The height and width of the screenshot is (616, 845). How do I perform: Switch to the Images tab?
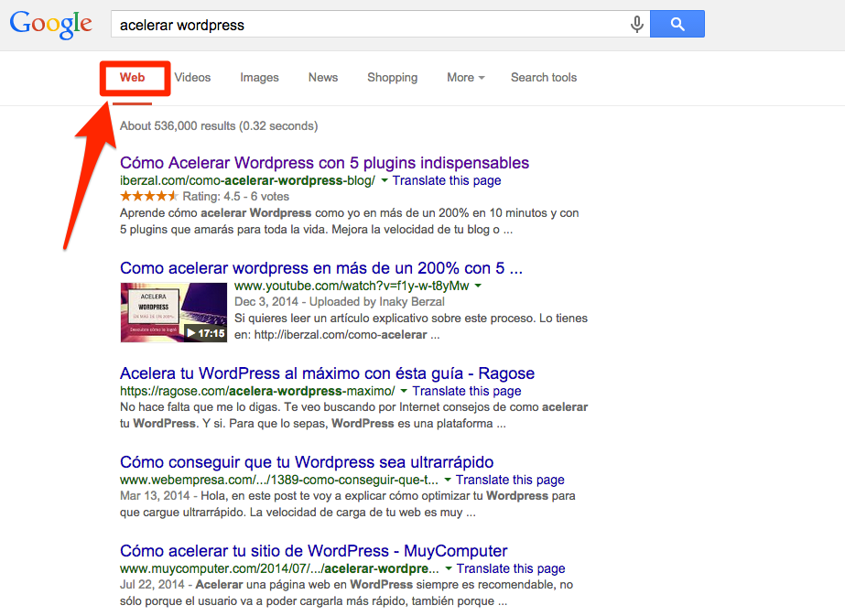point(259,78)
